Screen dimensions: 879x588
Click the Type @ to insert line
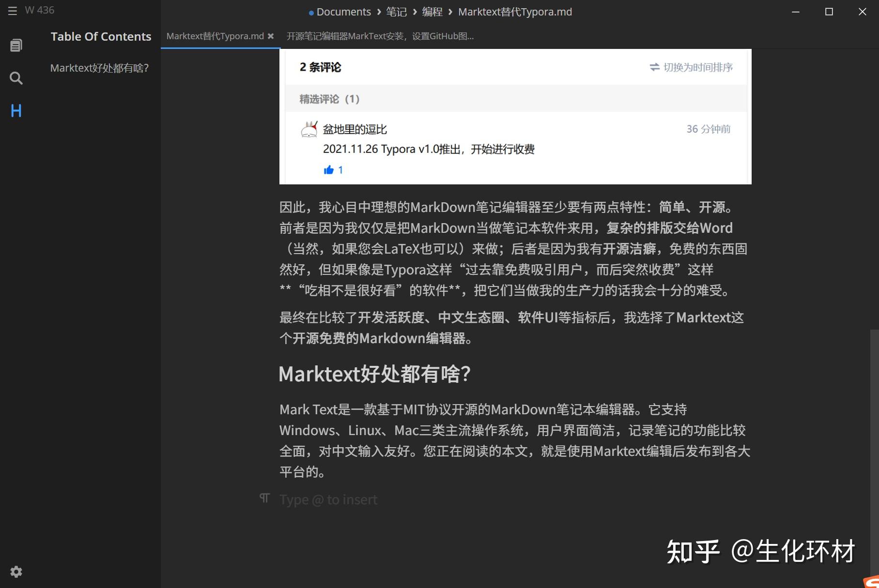[x=328, y=499]
